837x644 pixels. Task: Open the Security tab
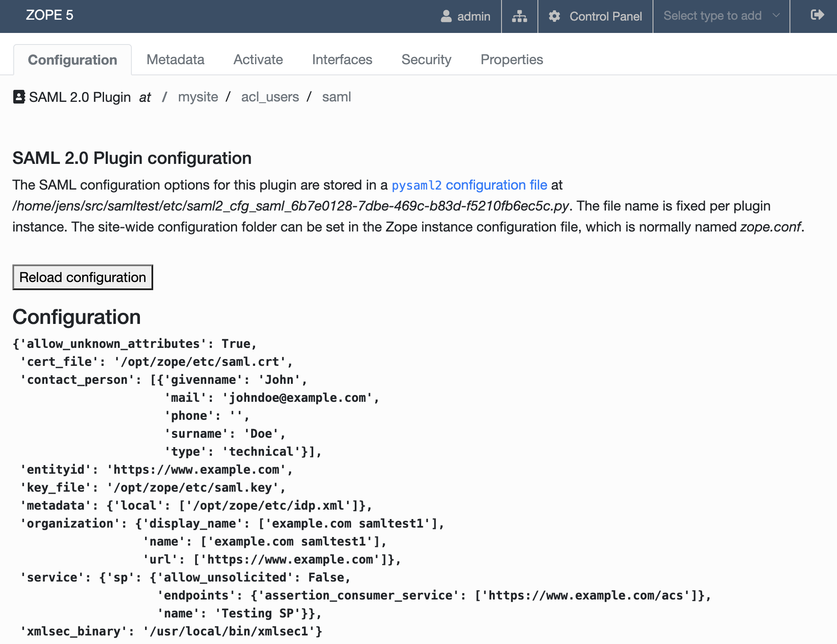(426, 59)
